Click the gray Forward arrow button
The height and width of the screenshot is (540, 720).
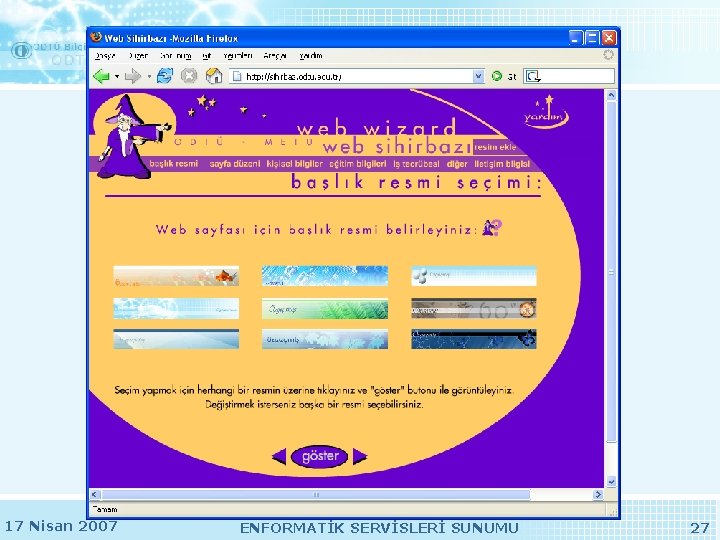133,76
